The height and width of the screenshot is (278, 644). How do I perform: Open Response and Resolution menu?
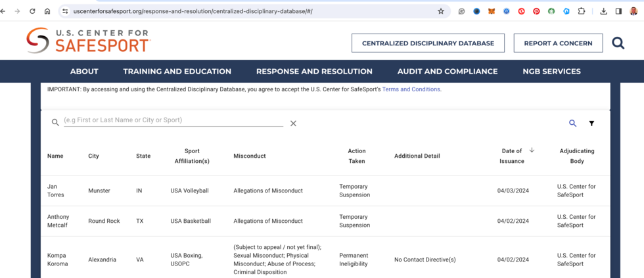click(314, 72)
